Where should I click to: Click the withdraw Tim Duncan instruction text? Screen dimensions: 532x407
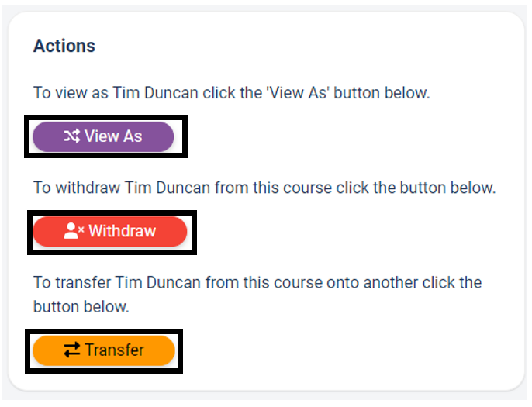click(264, 188)
